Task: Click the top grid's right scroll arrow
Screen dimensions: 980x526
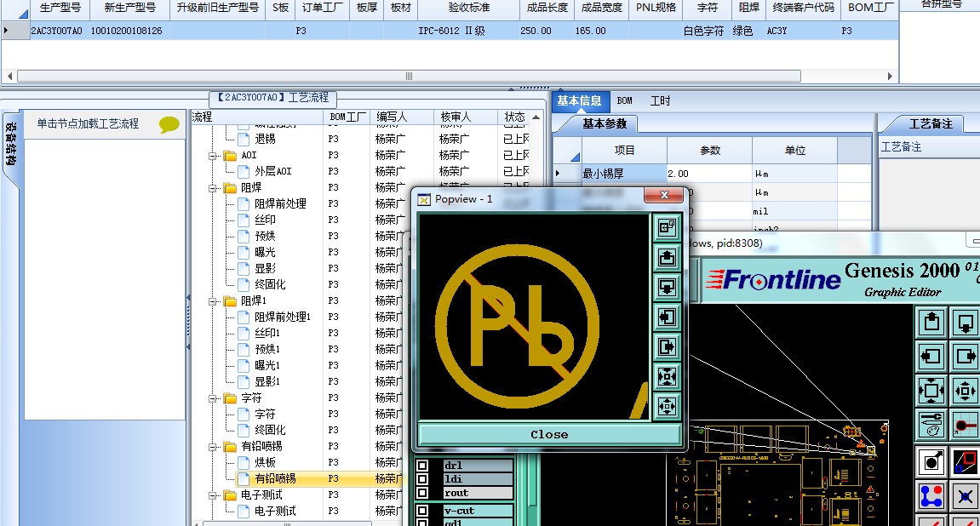Action: (890, 77)
